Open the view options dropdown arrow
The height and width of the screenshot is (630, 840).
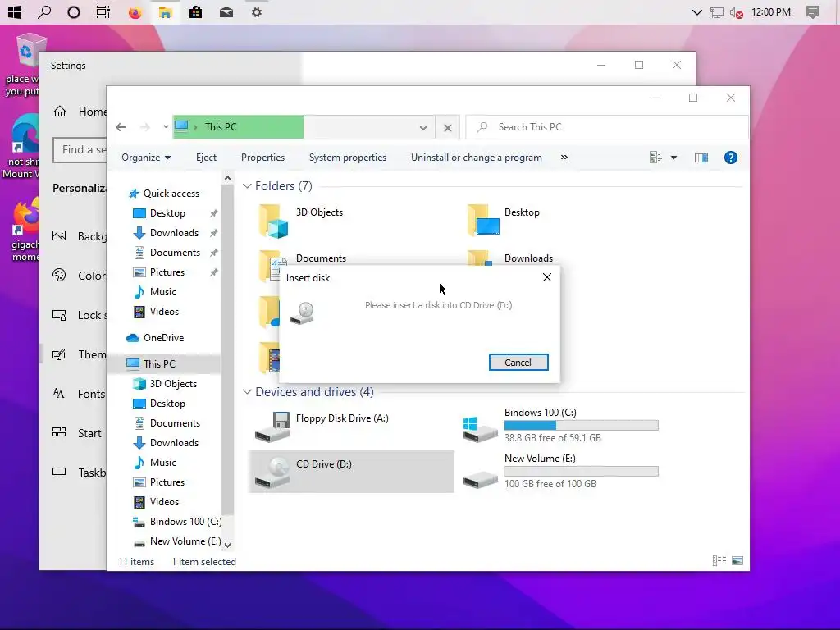tap(673, 157)
